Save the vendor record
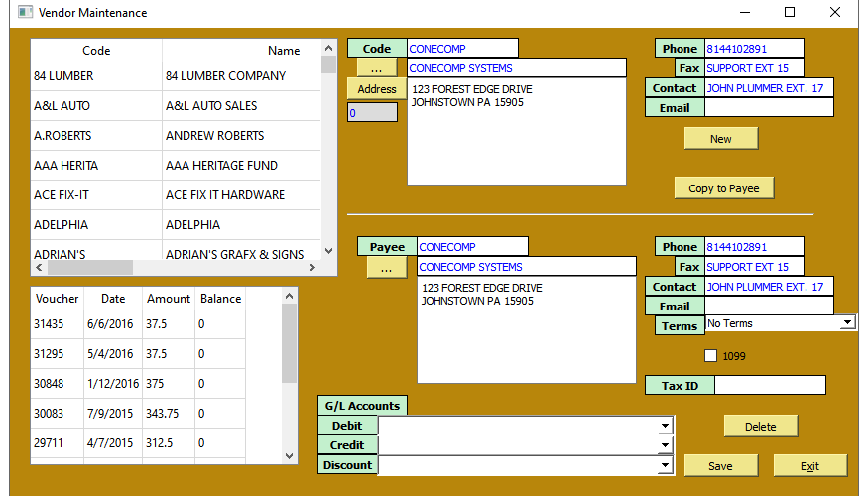The image size is (868, 496). pyautogui.click(x=720, y=466)
